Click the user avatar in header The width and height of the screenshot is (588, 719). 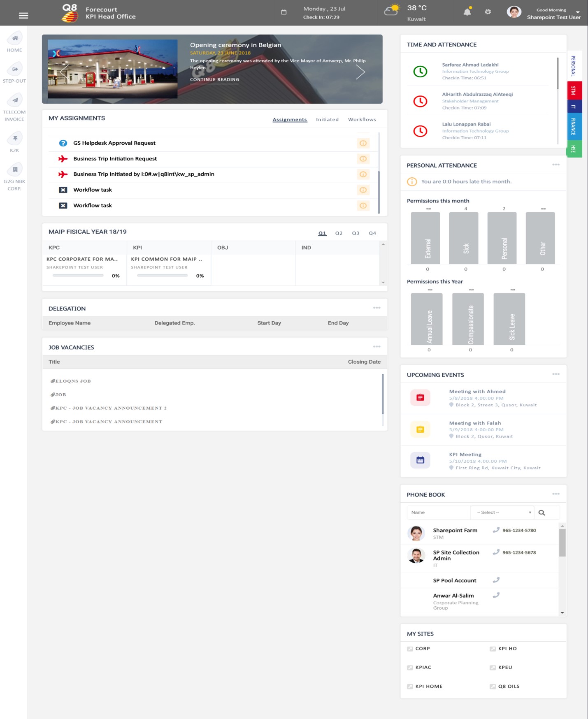(514, 12)
